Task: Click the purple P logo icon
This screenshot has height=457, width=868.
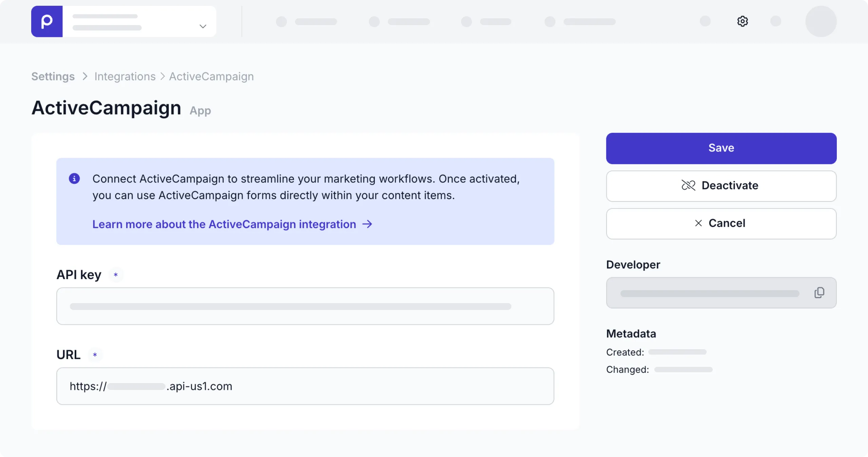Action: (47, 21)
